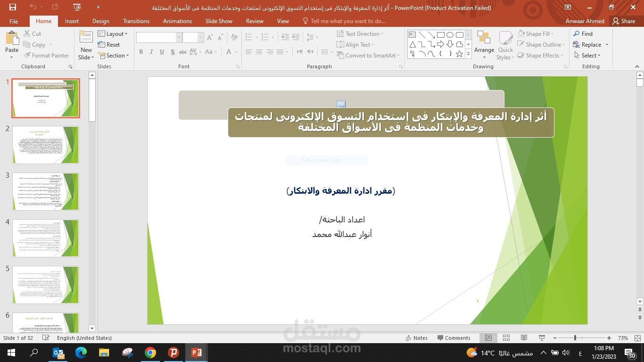The height and width of the screenshot is (362, 644).
Task: Open the font name combo box arrow
Action: pyautogui.click(x=179, y=38)
